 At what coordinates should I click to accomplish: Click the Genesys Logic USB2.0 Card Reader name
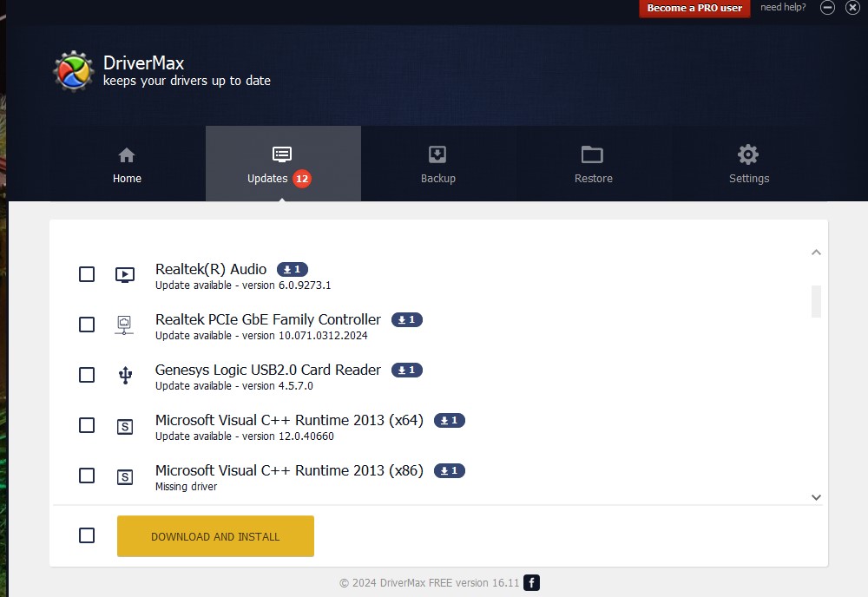(268, 371)
